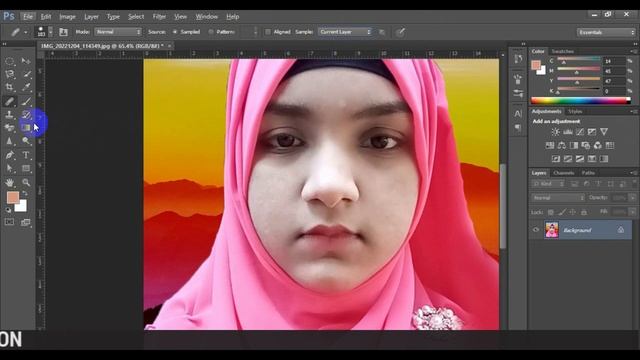Open the layer Kind filter dropdown

pos(547,184)
